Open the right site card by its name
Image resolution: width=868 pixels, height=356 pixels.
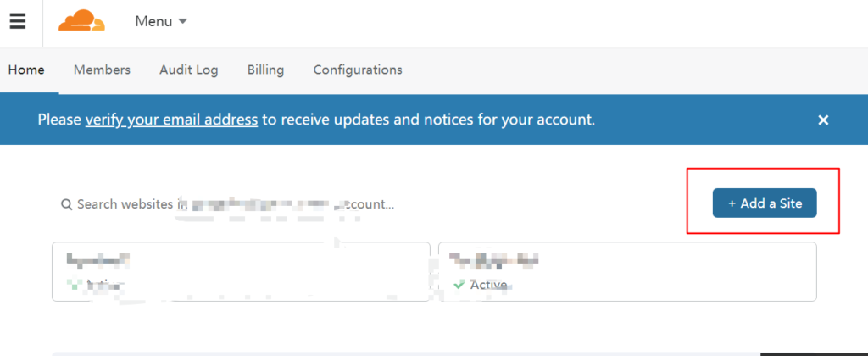pyautogui.click(x=495, y=259)
